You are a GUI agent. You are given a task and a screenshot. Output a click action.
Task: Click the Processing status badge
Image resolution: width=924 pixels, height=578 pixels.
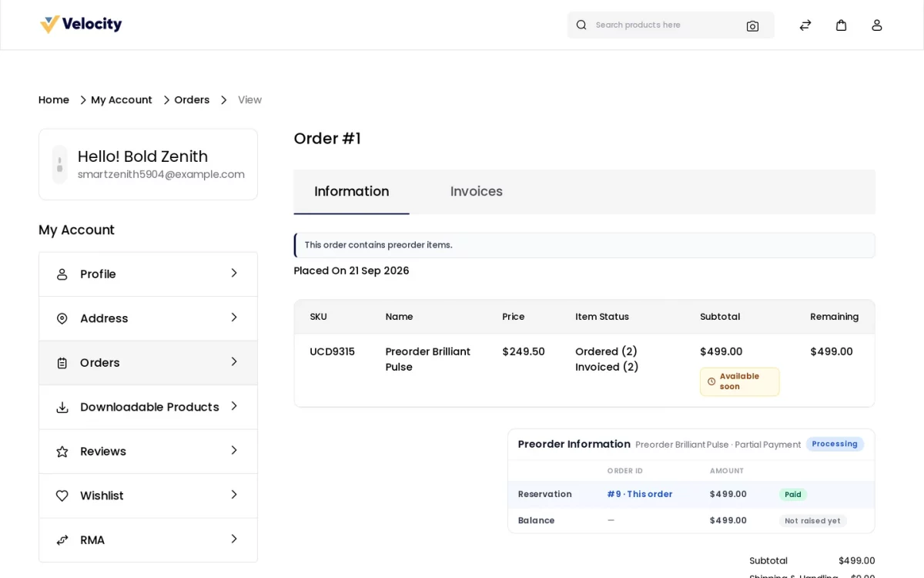point(835,444)
